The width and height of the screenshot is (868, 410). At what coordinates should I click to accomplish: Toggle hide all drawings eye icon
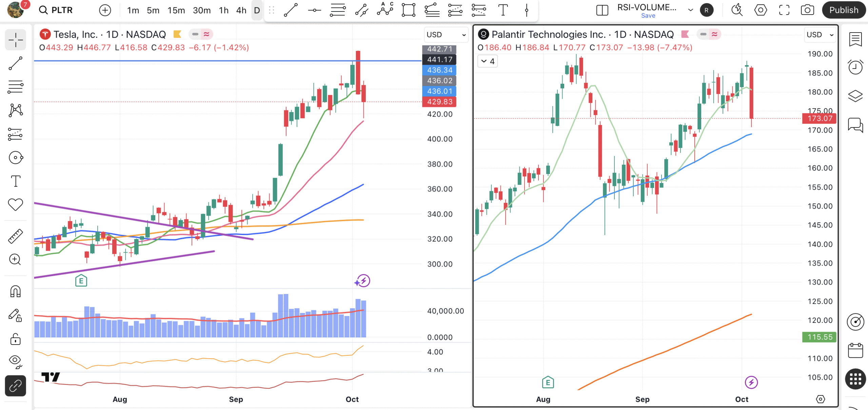(16, 361)
